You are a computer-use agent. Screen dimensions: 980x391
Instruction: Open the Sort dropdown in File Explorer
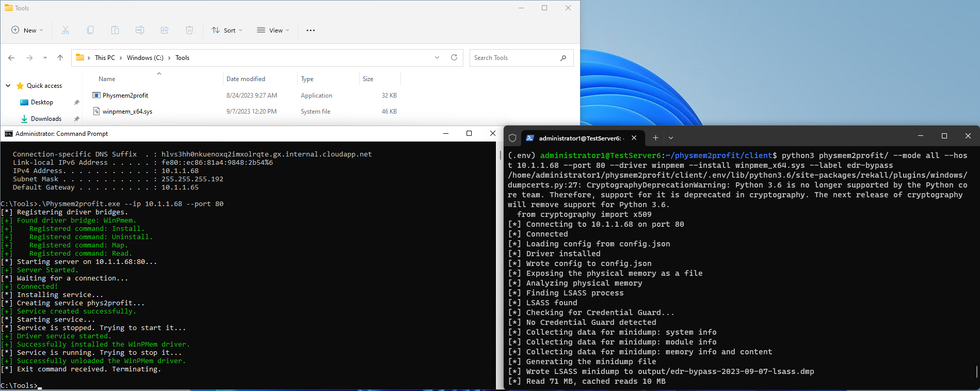(x=227, y=30)
